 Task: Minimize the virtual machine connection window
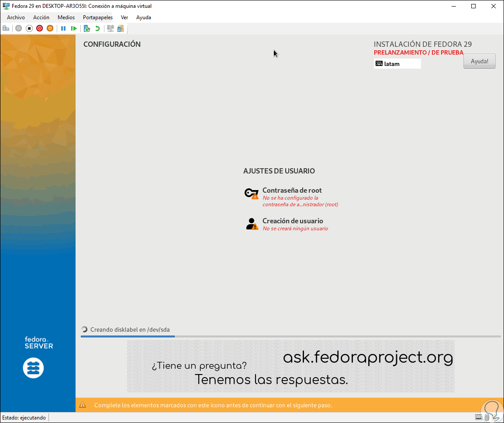point(454,6)
